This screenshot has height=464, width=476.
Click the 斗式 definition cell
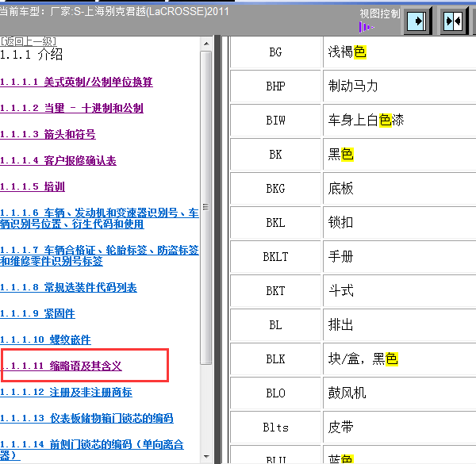(x=399, y=291)
